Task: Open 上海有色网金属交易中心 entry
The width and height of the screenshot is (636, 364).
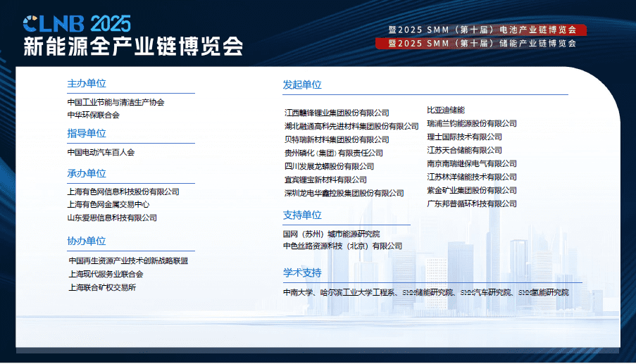Action: coord(108,204)
